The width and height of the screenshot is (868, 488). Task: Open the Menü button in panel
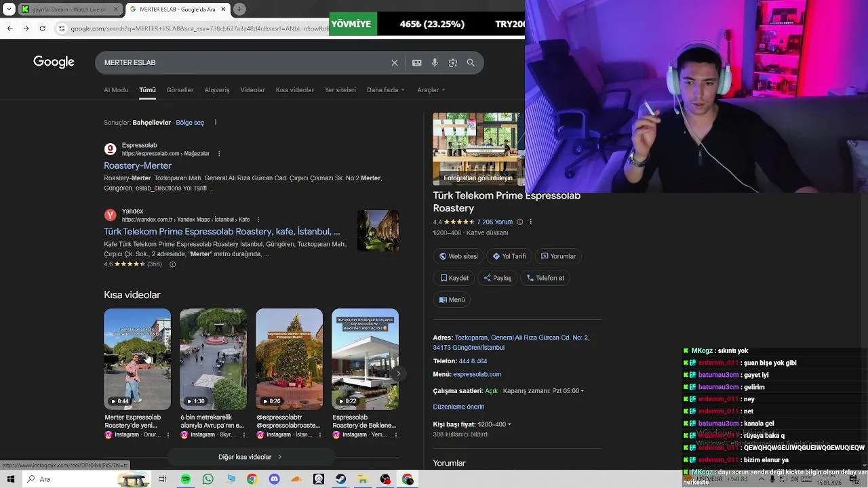pos(452,300)
